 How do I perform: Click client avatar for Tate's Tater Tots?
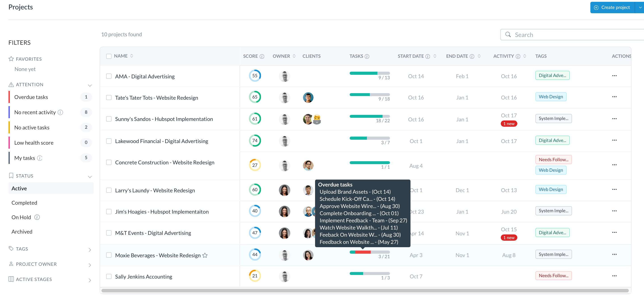pos(308,97)
